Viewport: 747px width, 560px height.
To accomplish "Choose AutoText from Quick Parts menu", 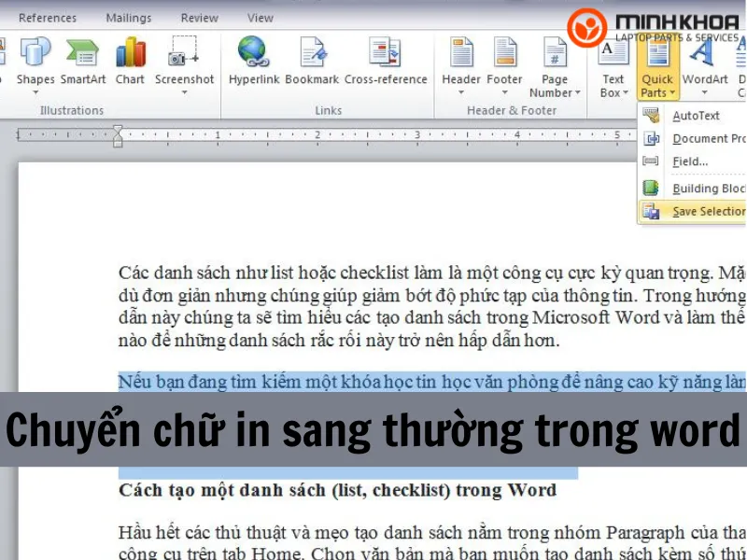I will (x=692, y=115).
